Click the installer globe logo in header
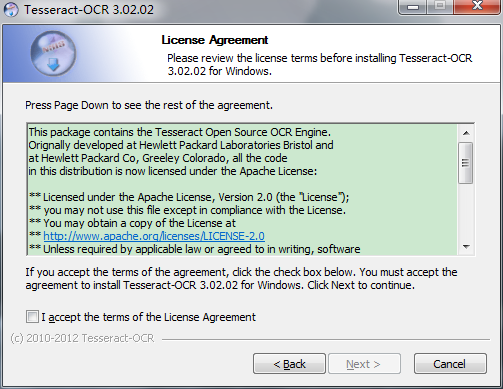The image size is (503, 389). pyautogui.click(x=53, y=53)
